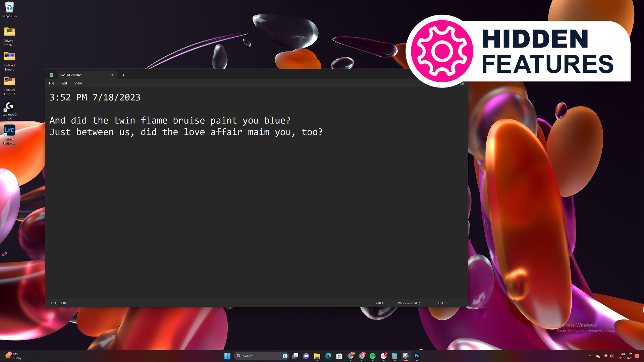644x362 pixels.
Task: Click the line/column Ln 1, Col 18 status
Action: (58, 303)
